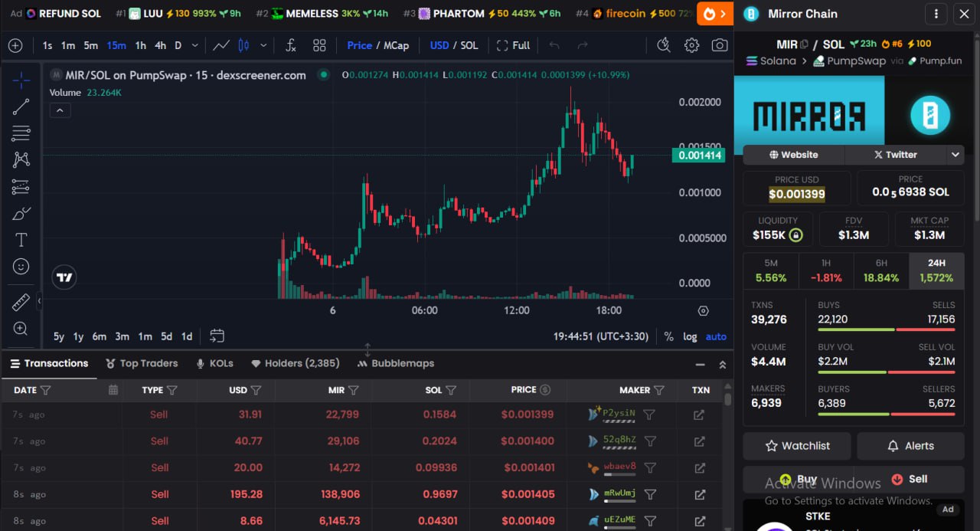Image resolution: width=980 pixels, height=531 pixels.
Task: Open the SOL column filter
Action: pos(451,390)
